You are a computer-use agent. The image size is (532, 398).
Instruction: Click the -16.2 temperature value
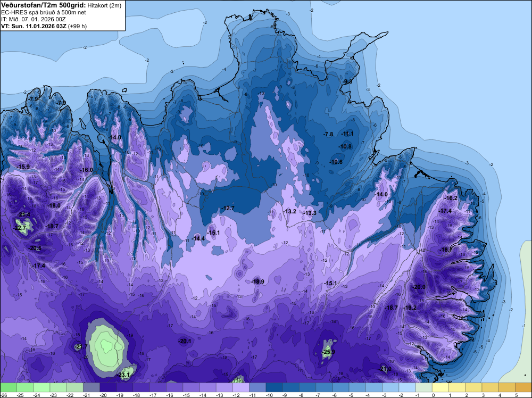pos(451,198)
